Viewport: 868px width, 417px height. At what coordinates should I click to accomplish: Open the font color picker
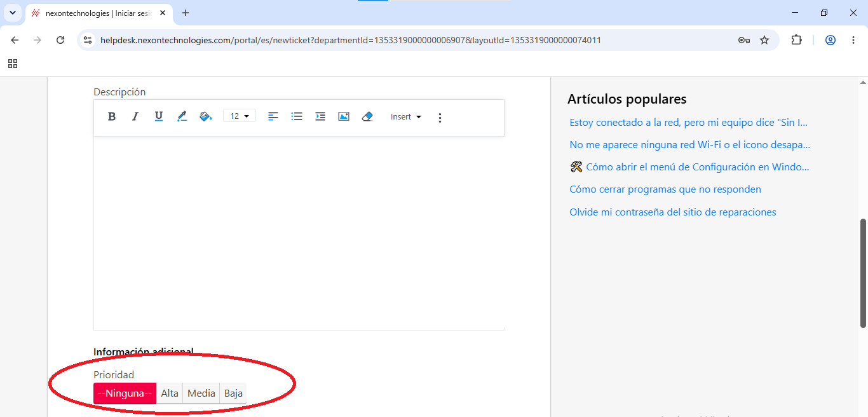[x=182, y=117]
